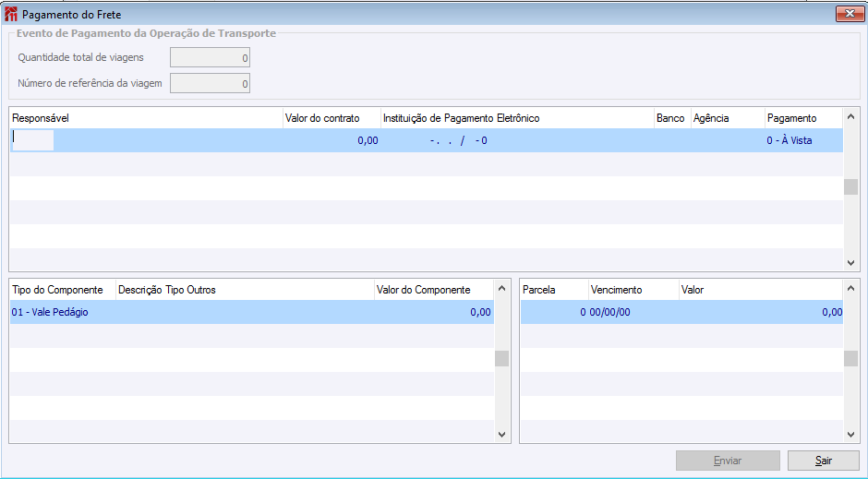Image resolution: width=868 pixels, height=479 pixels.
Task: Click Instituição de Pagamento Eletrônico column header
Action: coord(518,118)
